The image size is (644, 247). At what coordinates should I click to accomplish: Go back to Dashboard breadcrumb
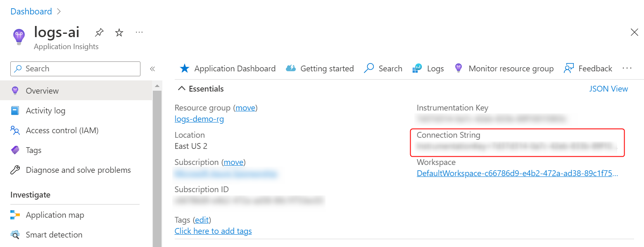pos(31,12)
